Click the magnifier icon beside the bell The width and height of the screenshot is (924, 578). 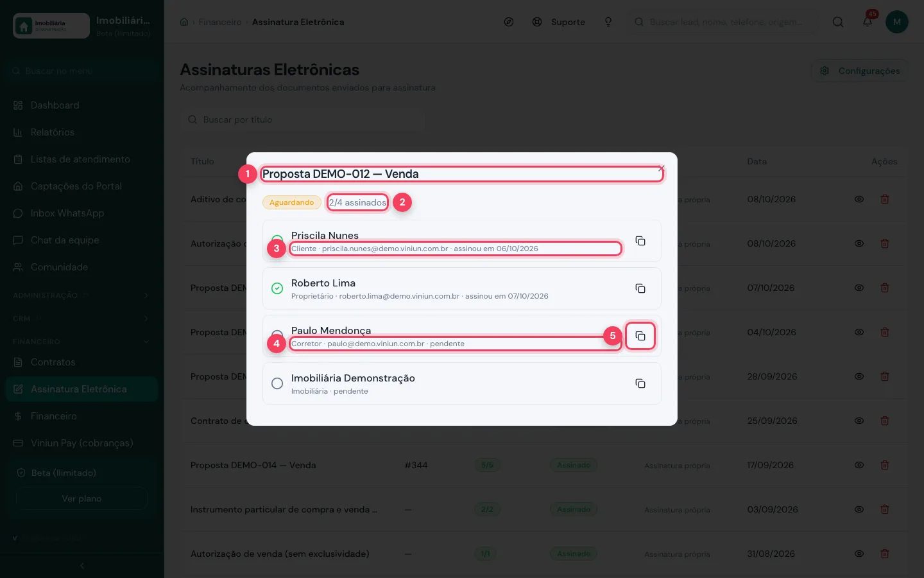[x=838, y=22]
